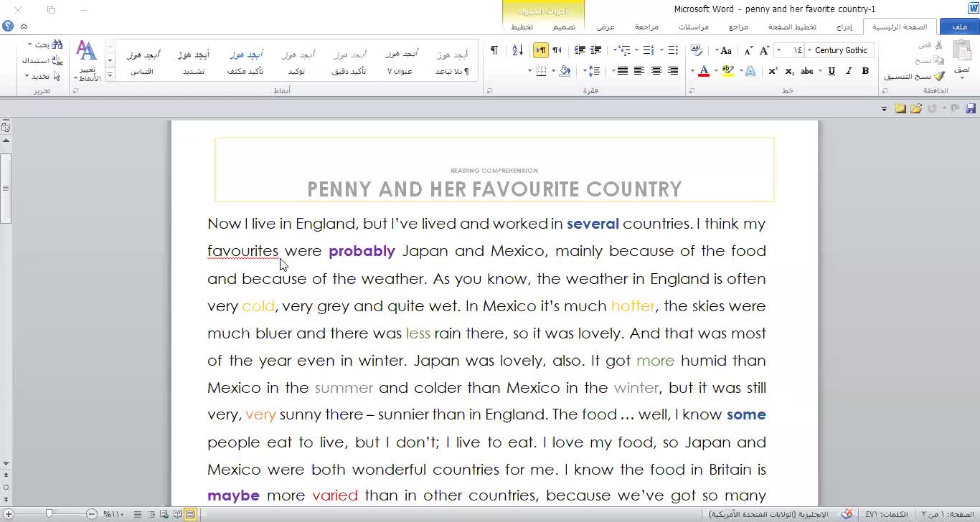Click the Text Effects glowing A icon
980x522 pixels.
tap(750, 71)
